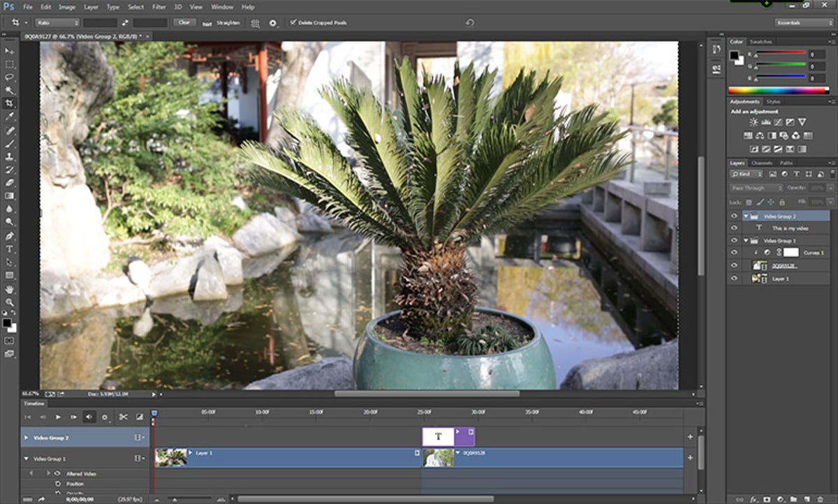Image resolution: width=838 pixels, height=504 pixels.
Task: Select the Rectangular Marquee tool
Action: [10, 64]
